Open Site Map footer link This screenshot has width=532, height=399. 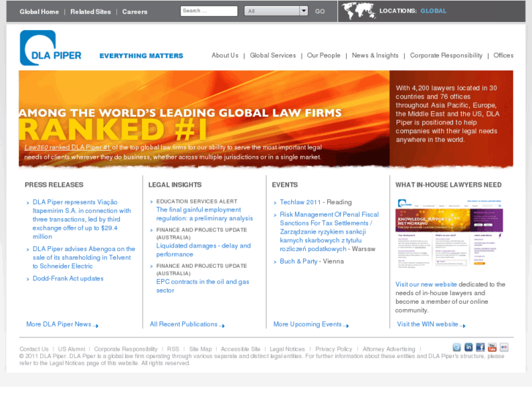point(201,348)
